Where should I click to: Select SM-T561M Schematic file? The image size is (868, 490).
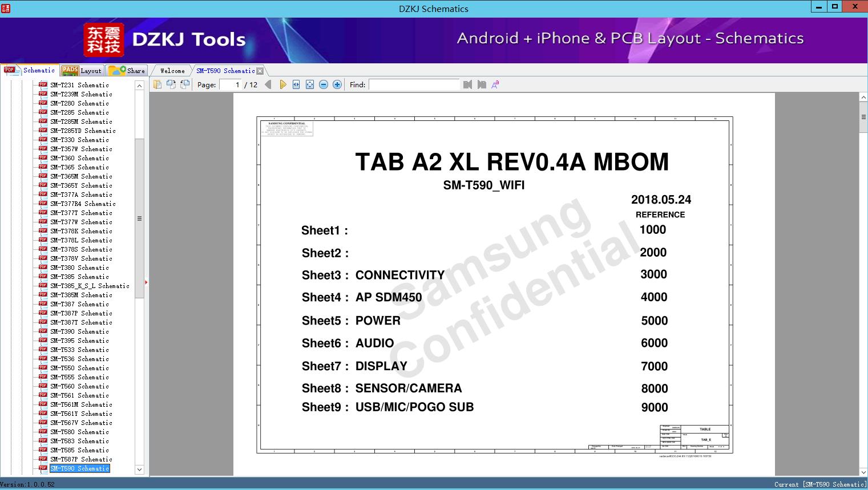pyautogui.click(x=81, y=404)
